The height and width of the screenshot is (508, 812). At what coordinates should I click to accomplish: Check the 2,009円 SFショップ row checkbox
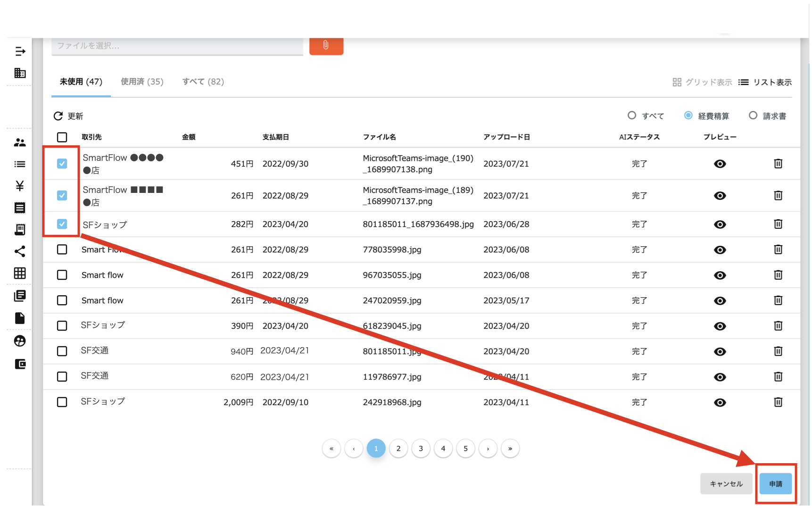pos(62,402)
